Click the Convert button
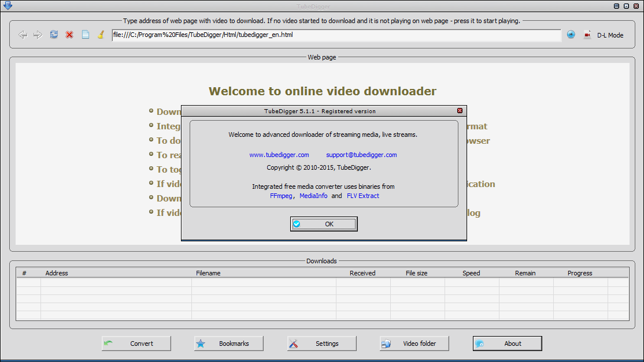 (136, 344)
